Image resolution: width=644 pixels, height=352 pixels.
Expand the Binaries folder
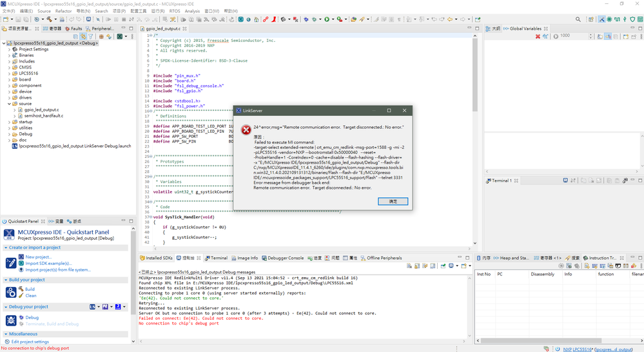(x=10, y=55)
